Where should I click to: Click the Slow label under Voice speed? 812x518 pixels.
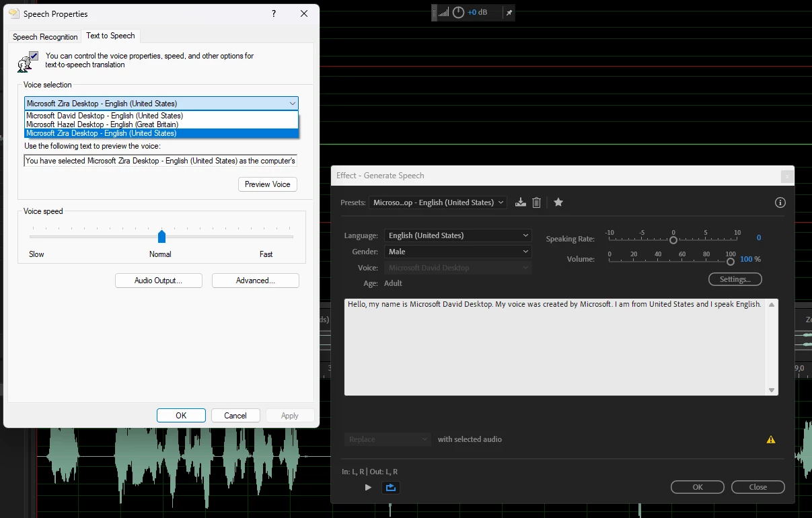(x=36, y=254)
